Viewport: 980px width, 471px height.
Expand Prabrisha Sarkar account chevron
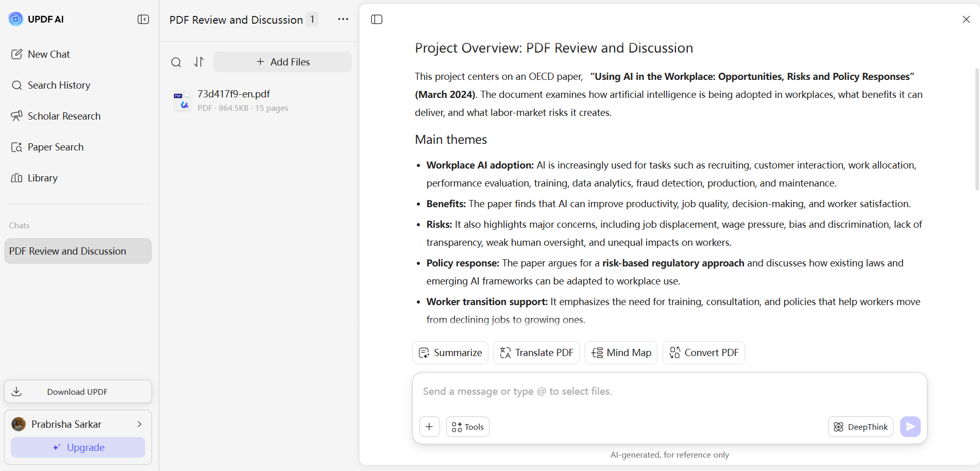pyautogui.click(x=139, y=424)
